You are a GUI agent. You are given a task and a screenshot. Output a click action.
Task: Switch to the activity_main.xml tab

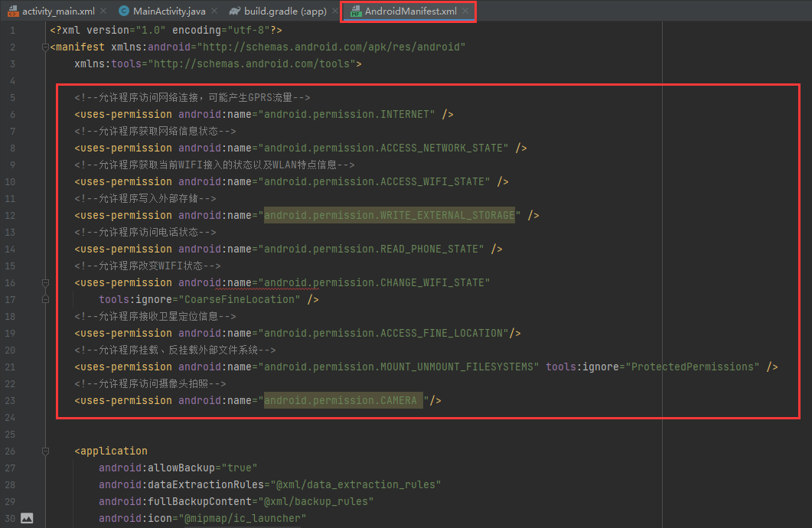pos(58,11)
